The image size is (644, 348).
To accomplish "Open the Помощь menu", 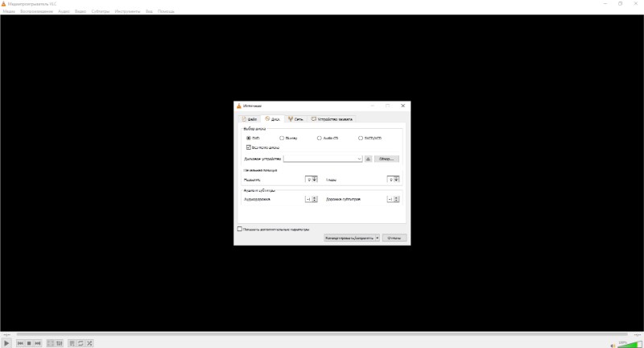I will point(166,11).
